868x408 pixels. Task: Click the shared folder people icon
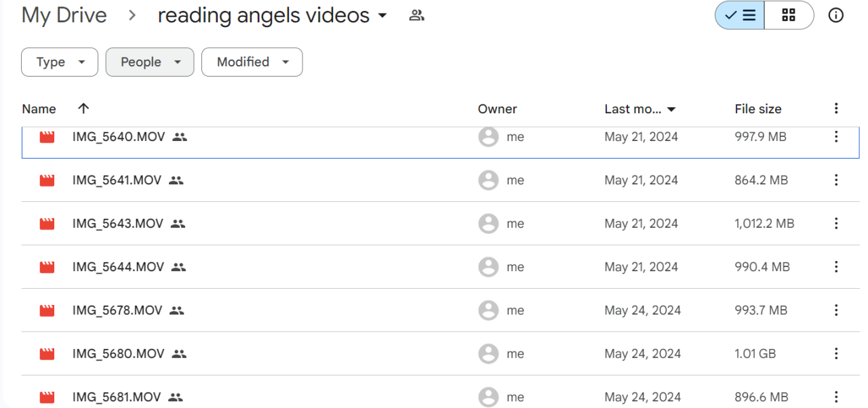(x=416, y=16)
